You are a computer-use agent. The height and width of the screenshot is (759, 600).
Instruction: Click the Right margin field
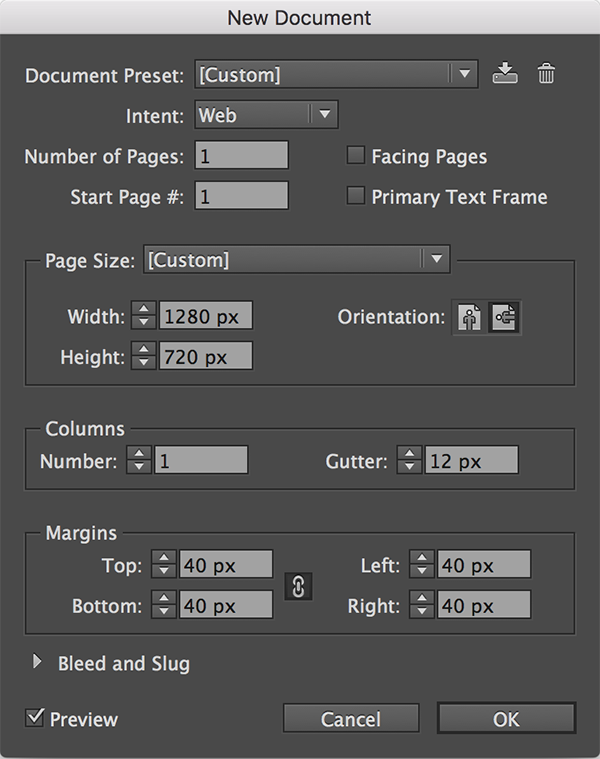point(484,605)
